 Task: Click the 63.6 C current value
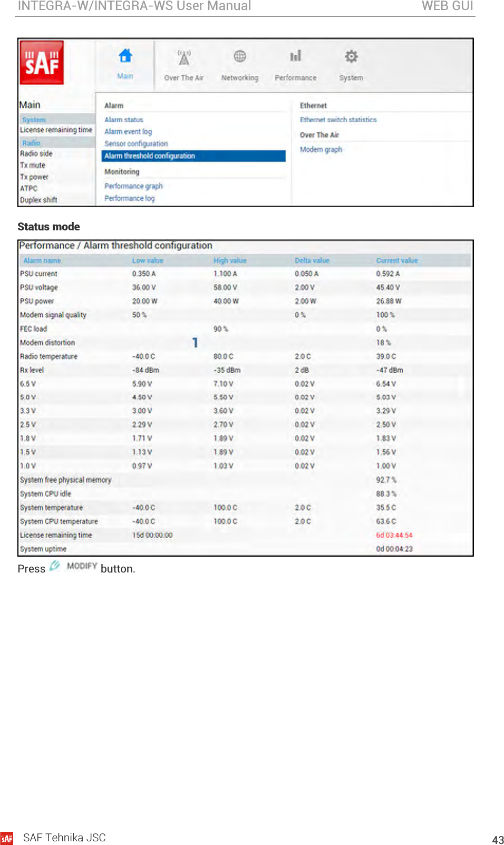coord(386,522)
